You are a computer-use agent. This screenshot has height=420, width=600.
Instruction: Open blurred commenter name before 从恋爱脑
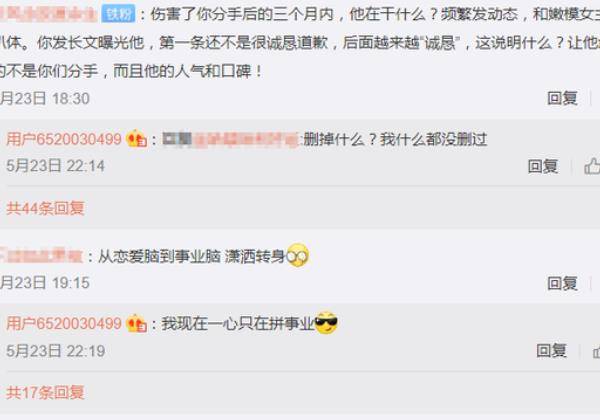41,256
